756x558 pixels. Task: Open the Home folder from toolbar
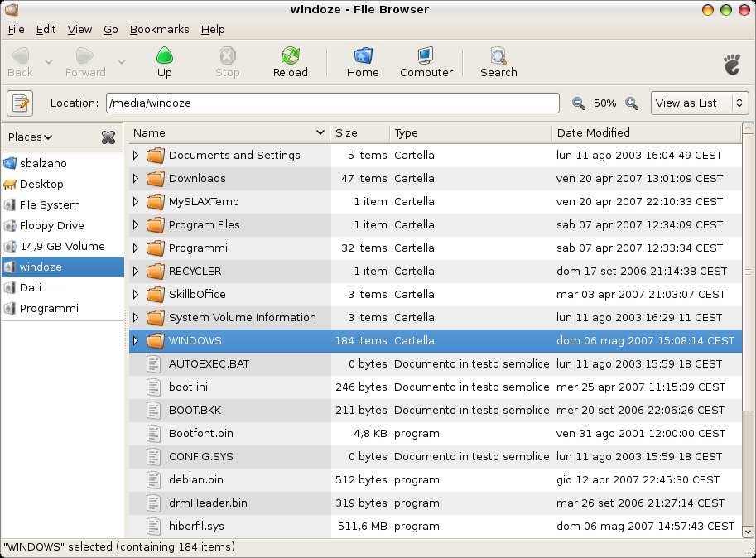pyautogui.click(x=363, y=62)
